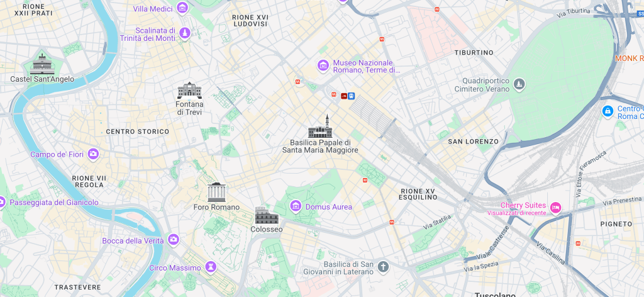The height and width of the screenshot is (297, 644).
Task: Select the Basilica di San Giovanni cross pin
Action: [x=383, y=267]
